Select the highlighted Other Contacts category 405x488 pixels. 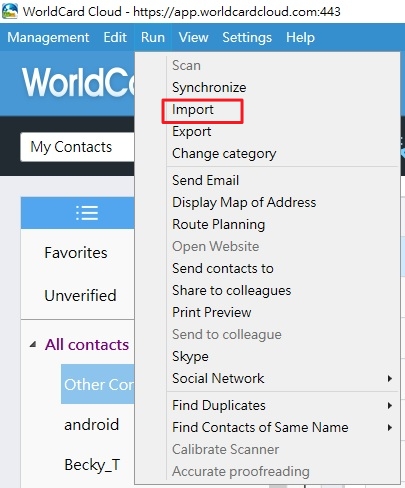98,385
